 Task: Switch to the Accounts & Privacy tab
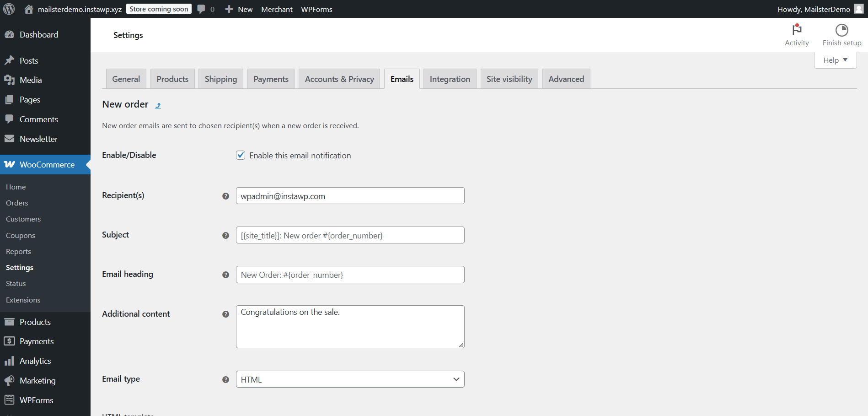(x=339, y=78)
